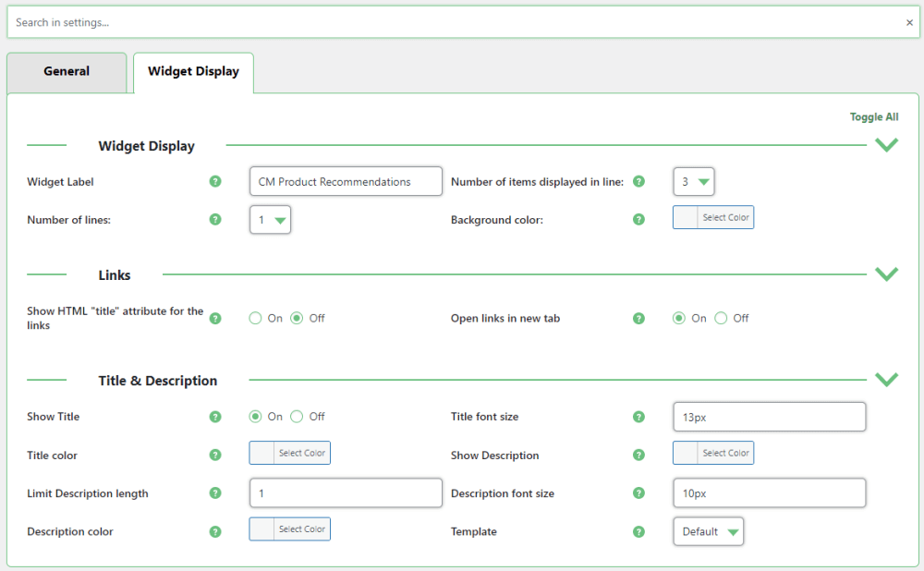
Task: Click help icon next to Widget Label
Action: (x=215, y=182)
